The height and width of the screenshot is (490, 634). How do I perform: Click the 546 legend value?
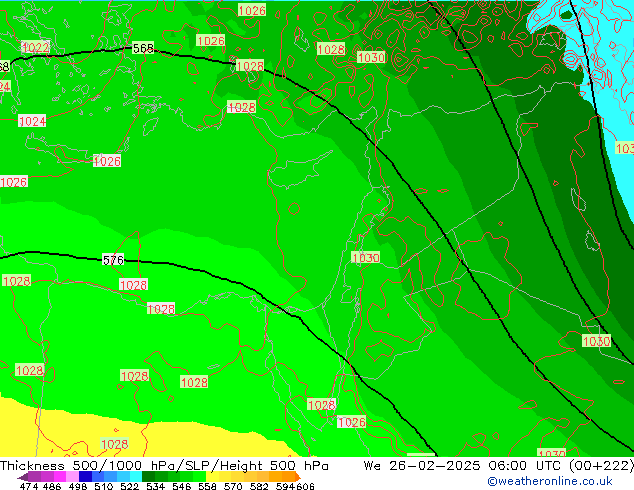(182, 486)
